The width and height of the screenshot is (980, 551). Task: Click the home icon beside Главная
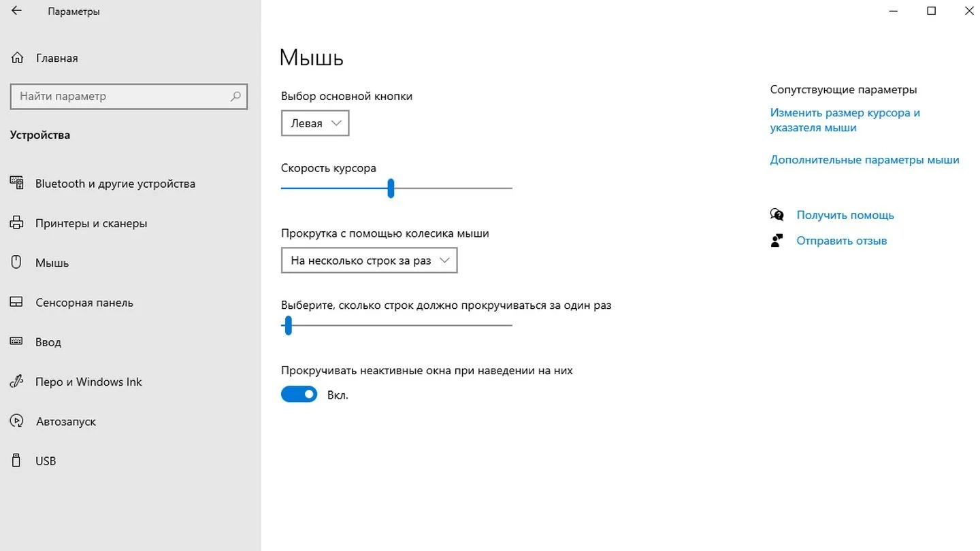pos(18,58)
